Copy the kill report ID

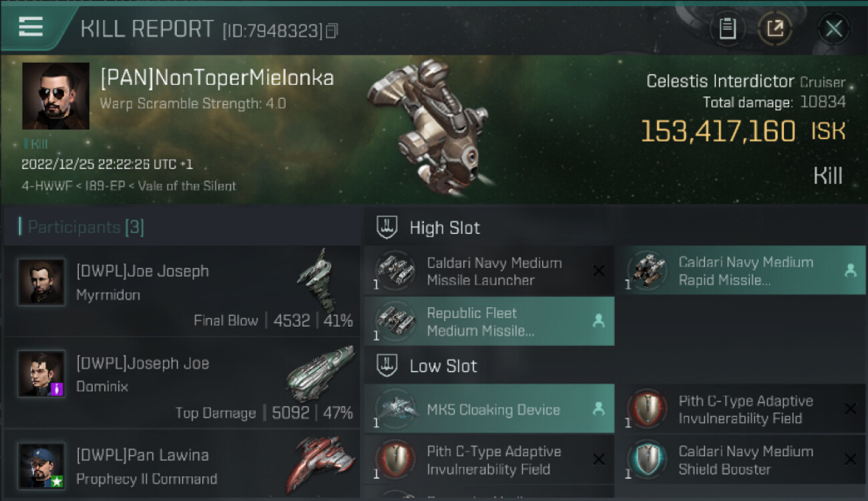[x=332, y=31]
